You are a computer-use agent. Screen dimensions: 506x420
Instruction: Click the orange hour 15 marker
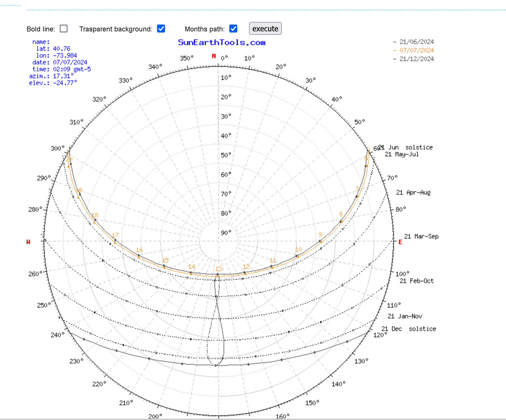165,260
